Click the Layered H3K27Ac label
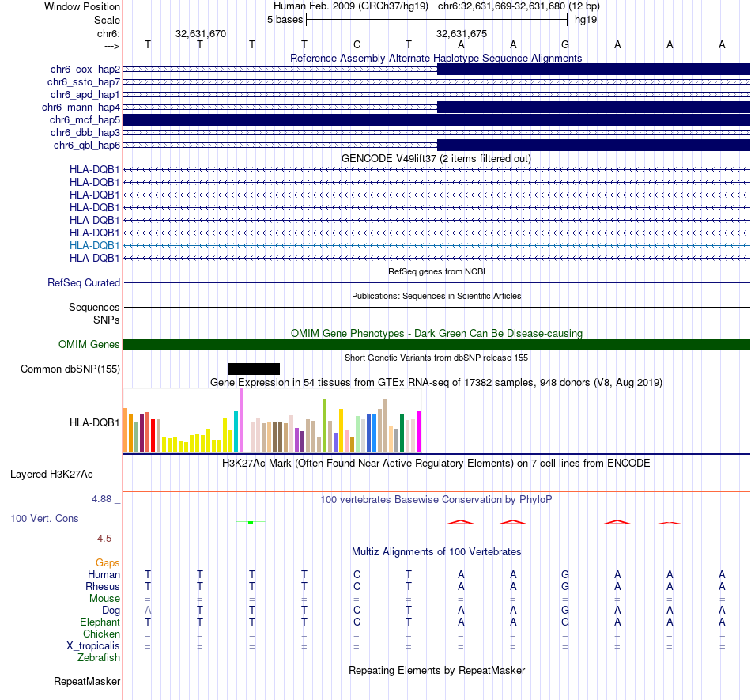 51,475
